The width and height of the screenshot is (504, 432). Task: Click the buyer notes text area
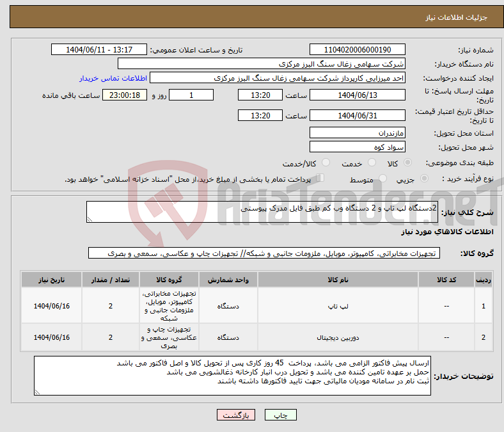(232, 376)
